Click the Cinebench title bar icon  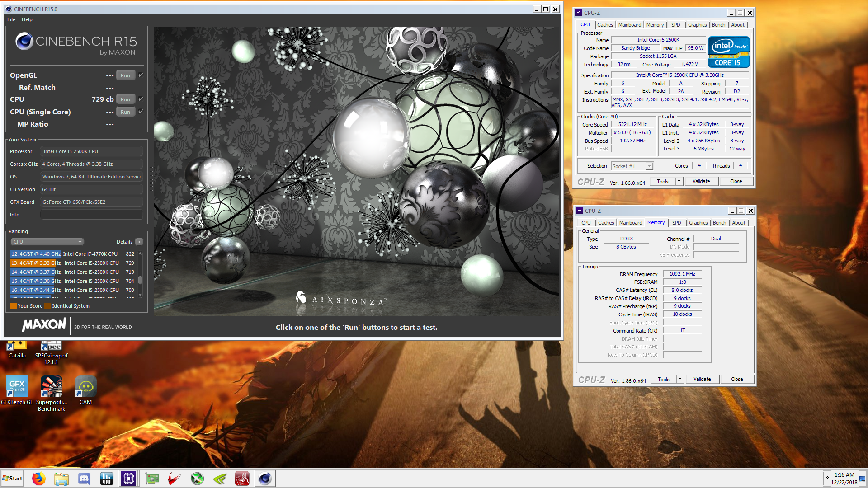pyautogui.click(x=9, y=9)
